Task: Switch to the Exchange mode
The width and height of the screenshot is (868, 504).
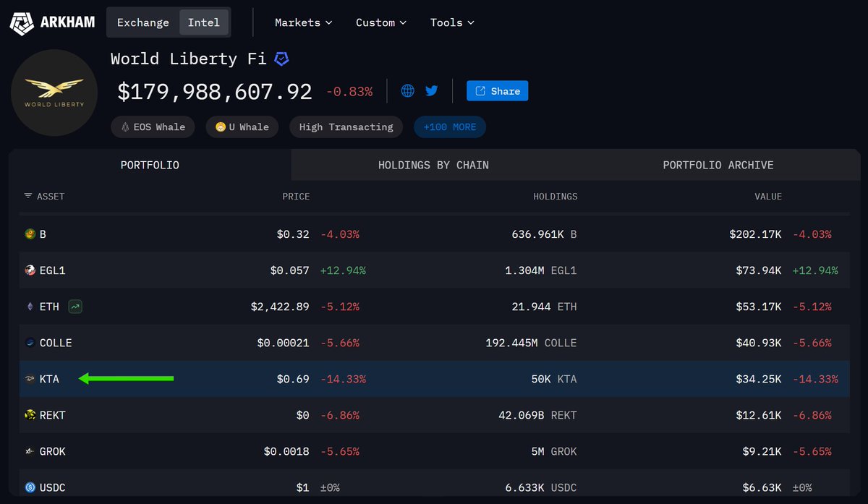Action: pyautogui.click(x=142, y=22)
